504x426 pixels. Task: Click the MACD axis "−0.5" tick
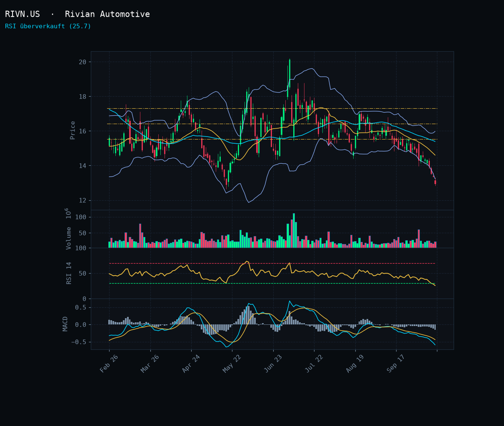[x=79, y=342]
